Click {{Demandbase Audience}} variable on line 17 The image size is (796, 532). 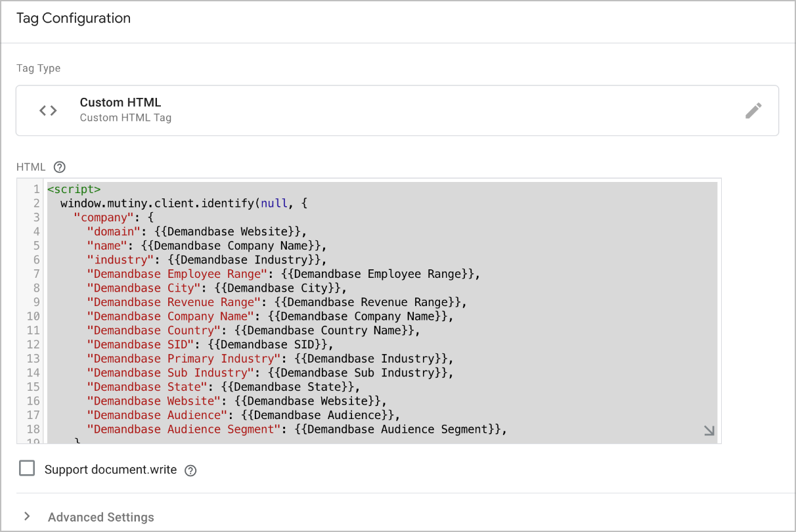[x=317, y=415]
